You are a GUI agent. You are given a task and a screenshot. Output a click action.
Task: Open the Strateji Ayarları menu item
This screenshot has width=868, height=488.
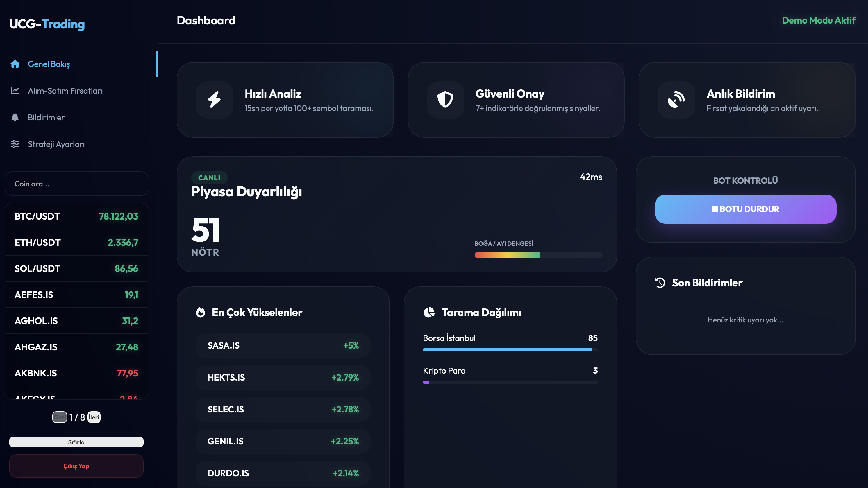(56, 144)
